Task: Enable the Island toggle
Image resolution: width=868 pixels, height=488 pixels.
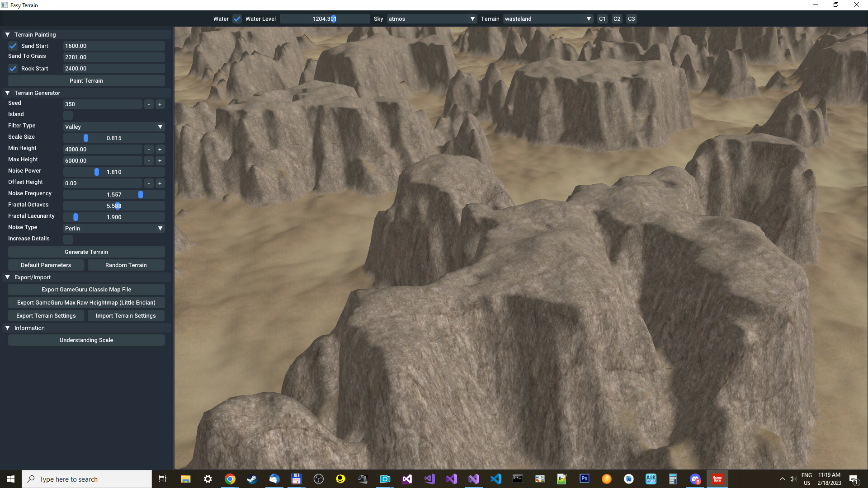Action: click(x=68, y=116)
